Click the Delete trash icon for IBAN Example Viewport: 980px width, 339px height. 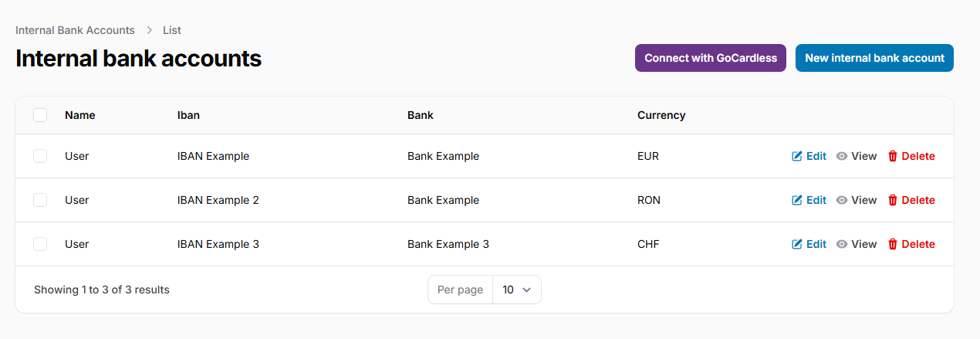tap(893, 156)
